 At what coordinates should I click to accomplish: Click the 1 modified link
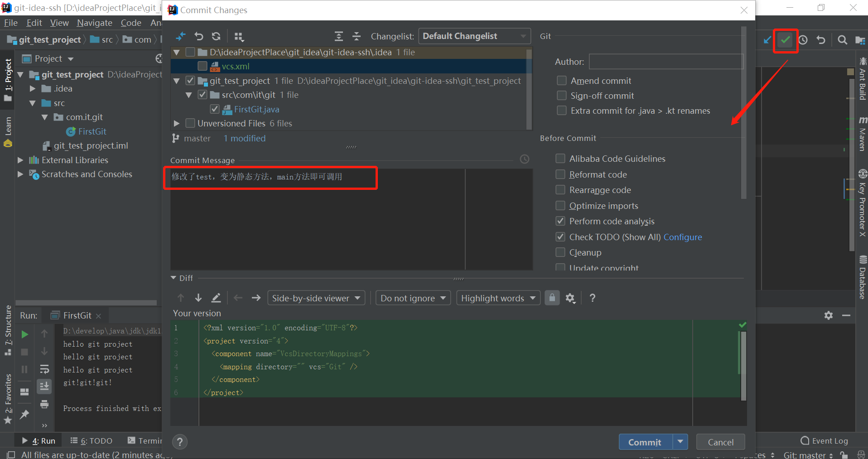coord(245,138)
